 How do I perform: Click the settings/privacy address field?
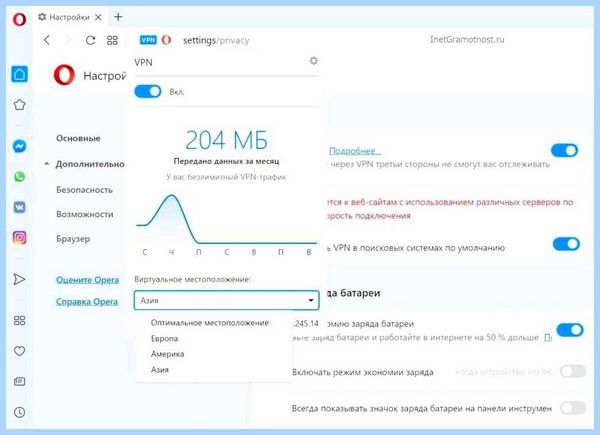coord(216,40)
